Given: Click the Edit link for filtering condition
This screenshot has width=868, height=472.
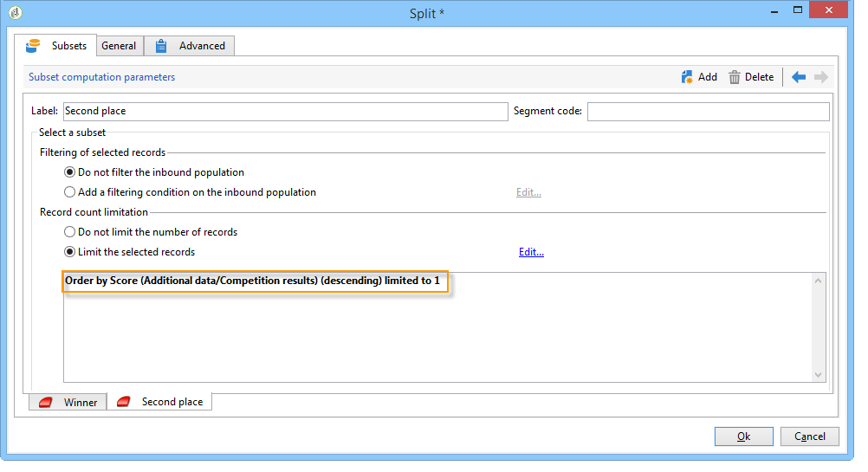Looking at the screenshot, I should (528, 192).
